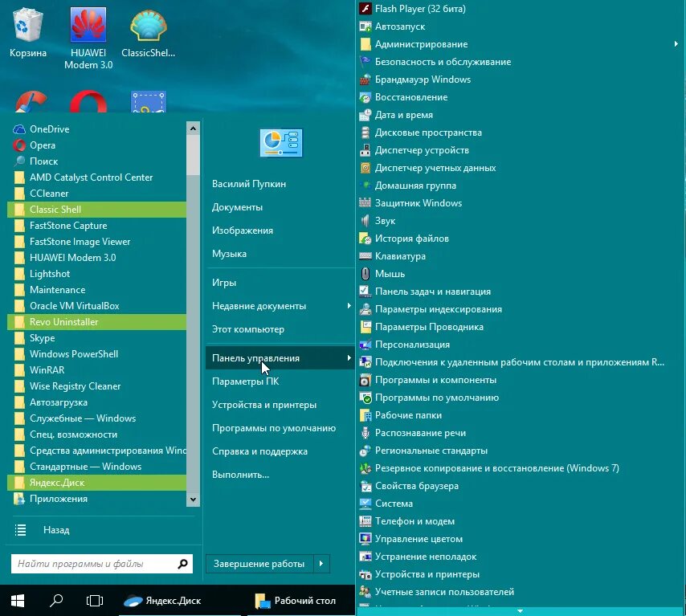Click the taskbar search magnifier icon
686x616 pixels.
point(56,600)
